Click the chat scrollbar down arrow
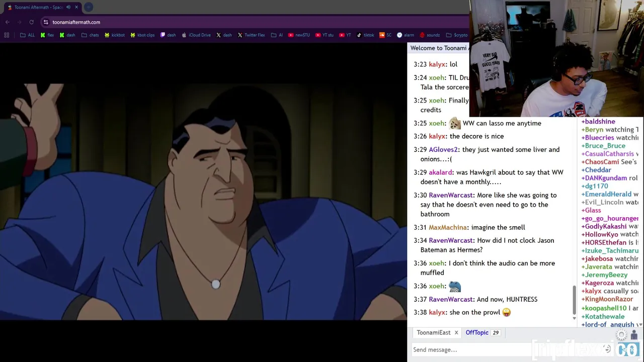 click(574, 318)
